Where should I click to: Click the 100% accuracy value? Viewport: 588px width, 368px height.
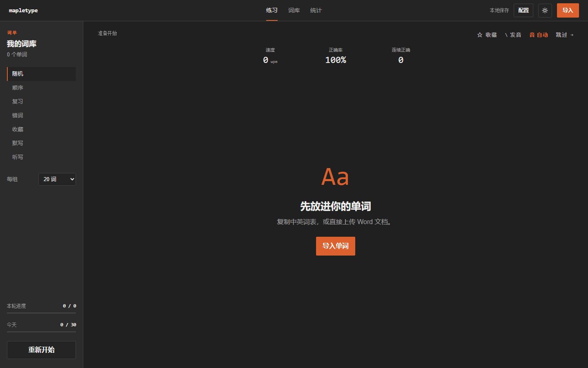click(x=336, y=60)
